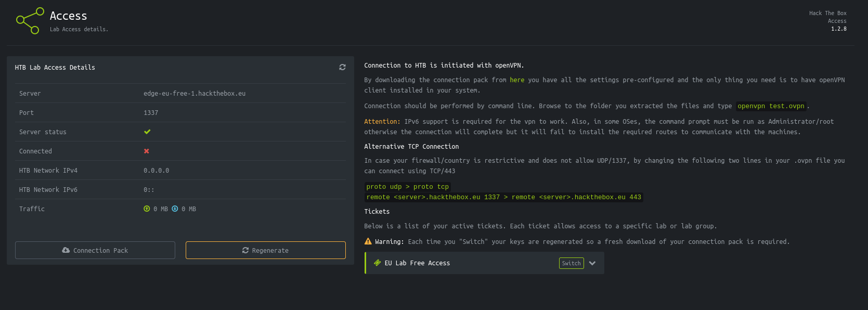Screen dimensions: 868x310
Task: Click the green ticket icon beside EU Lab
Action: click(378, 263)
